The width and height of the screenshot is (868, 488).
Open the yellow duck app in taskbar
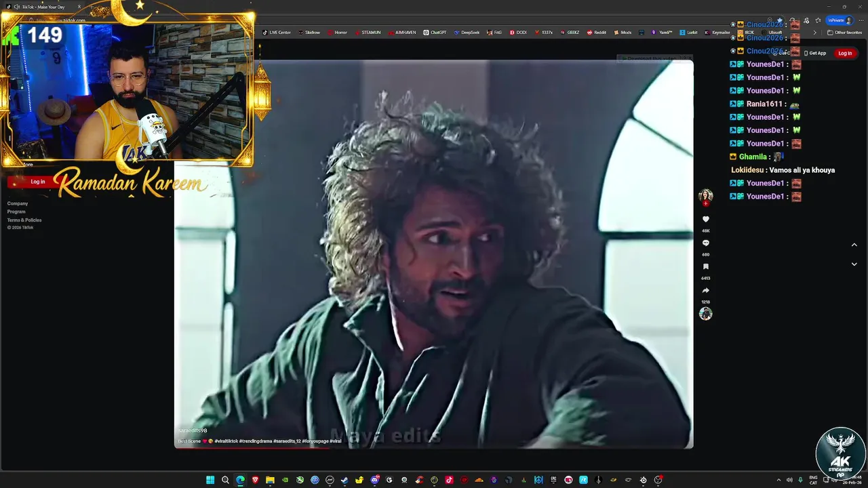360,480
